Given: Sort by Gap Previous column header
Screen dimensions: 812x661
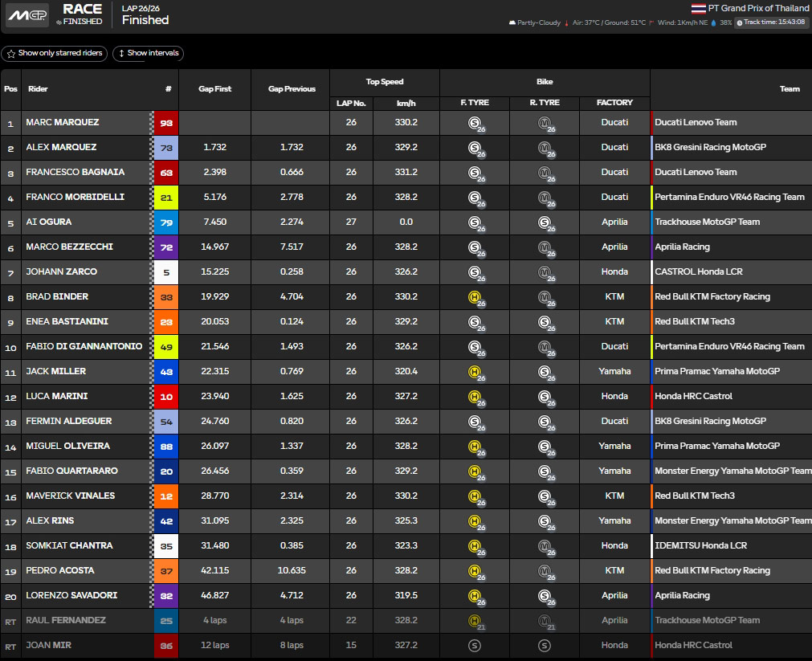Looking at the screenshot, I should pyautogui.click(x=292, y=89).
